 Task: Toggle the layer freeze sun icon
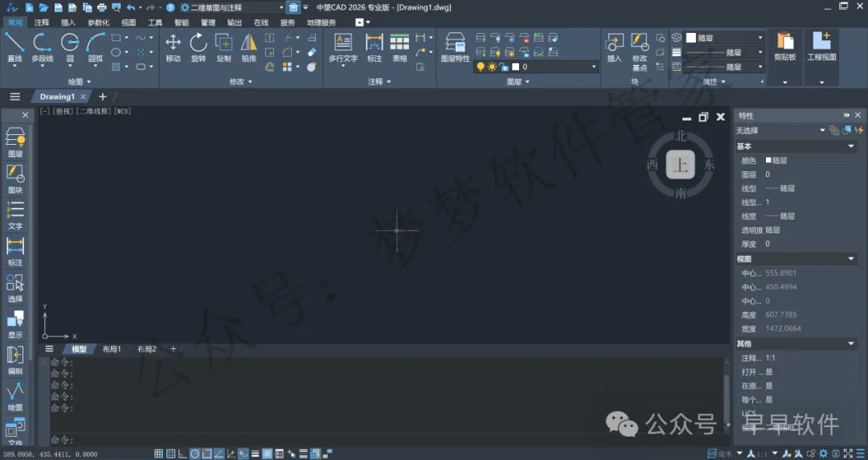coord(492,67)
